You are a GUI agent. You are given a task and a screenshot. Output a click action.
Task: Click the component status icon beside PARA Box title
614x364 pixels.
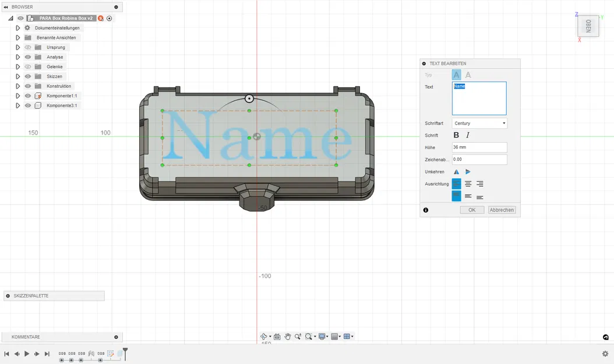[x=101, y=19]
